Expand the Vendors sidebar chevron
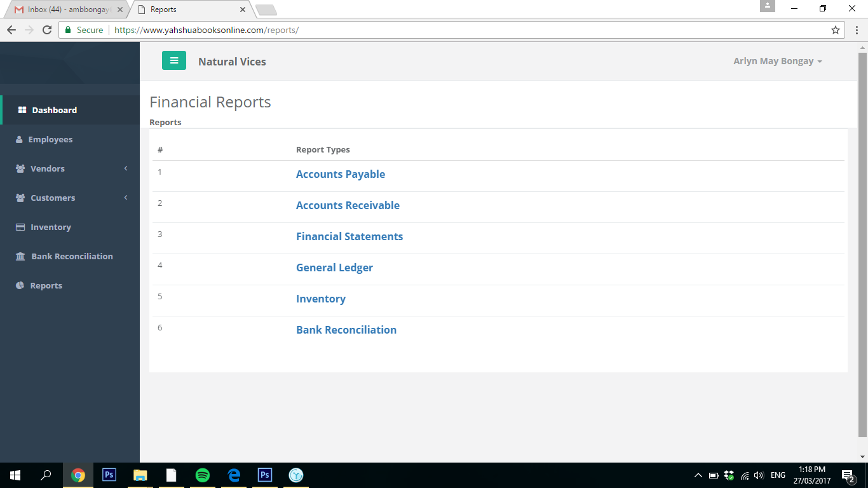Viewport: 868px width, 488px height. coord(125,168)
